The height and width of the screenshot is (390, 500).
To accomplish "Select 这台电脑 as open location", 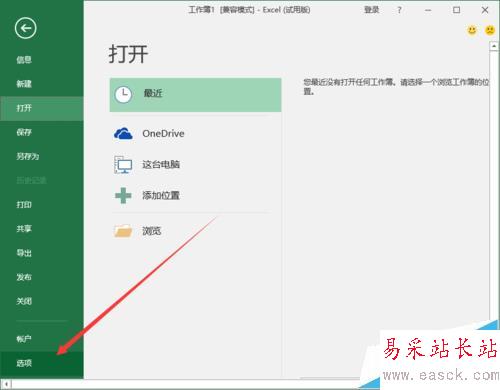I will coord(161,164).
